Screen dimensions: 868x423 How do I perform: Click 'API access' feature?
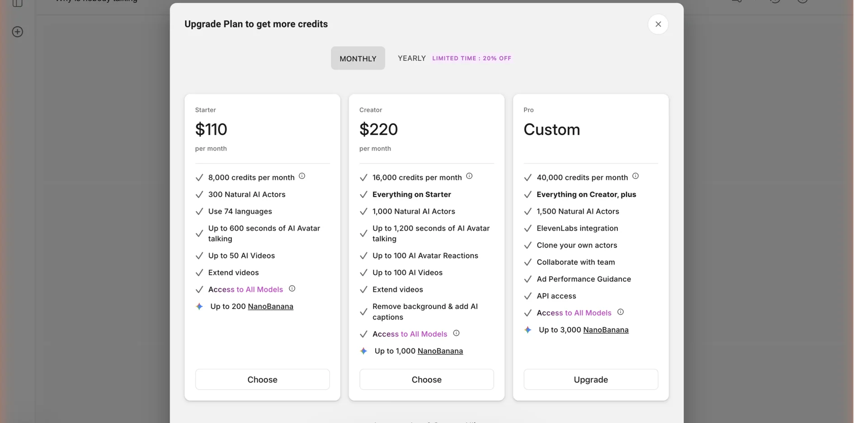556,296
